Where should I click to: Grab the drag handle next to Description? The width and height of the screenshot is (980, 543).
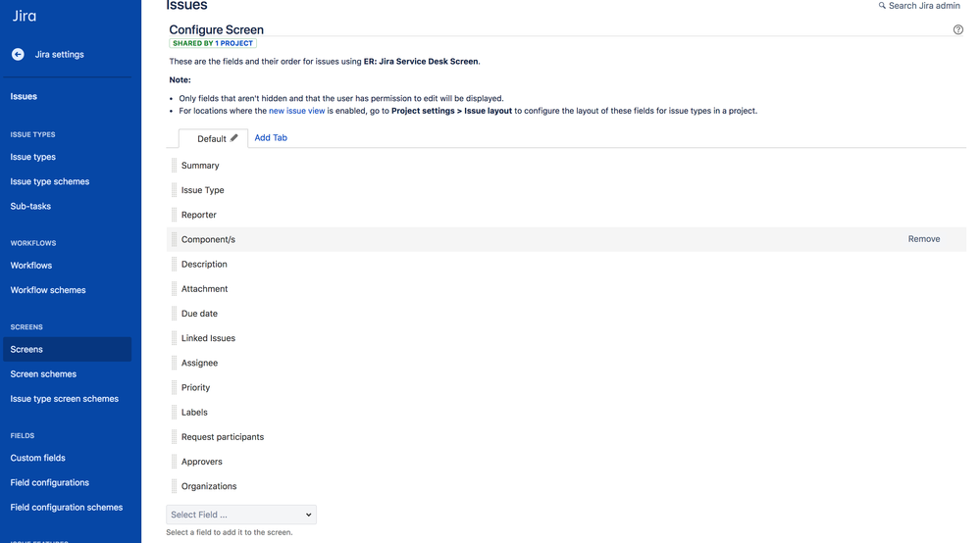175,264
